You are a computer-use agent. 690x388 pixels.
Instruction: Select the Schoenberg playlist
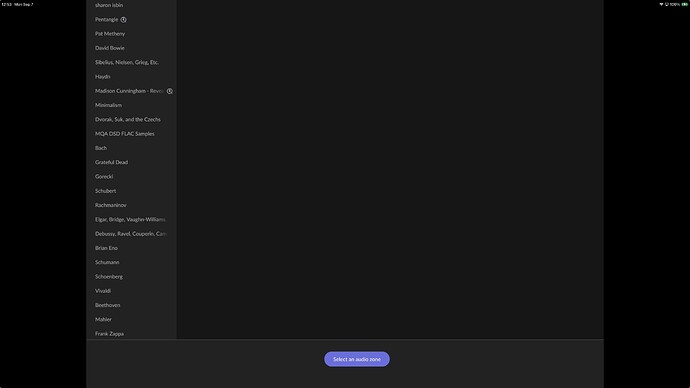click(x=109, y=277)
